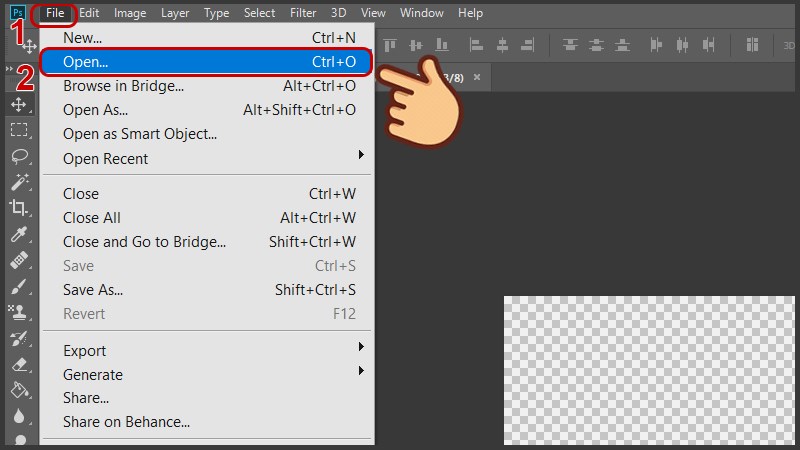Click the Distribute bottom edges icon
Image resolution: width=800 pixels, height=450 pixels.
pos(622,45)
